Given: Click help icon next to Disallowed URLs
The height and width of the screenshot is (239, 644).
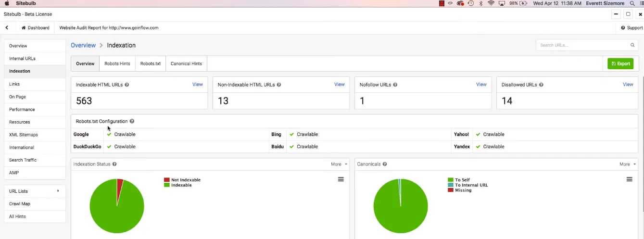Looking at the screenshot, I should point(541,85).
